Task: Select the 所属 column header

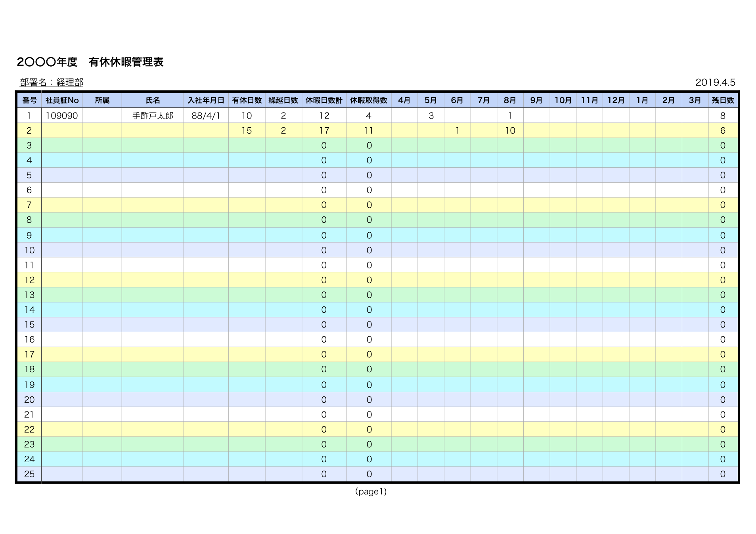Action: tap(102, 100)
